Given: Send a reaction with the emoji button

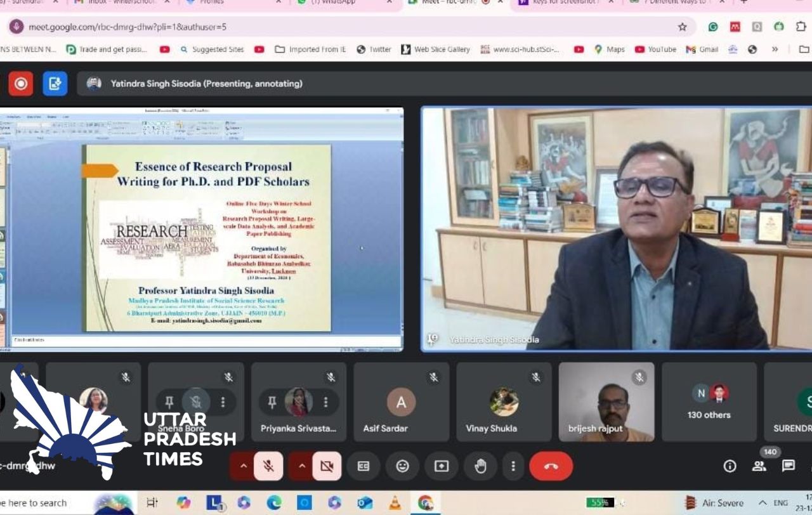Looking at the screenshot, I should [x=403, y=466].
